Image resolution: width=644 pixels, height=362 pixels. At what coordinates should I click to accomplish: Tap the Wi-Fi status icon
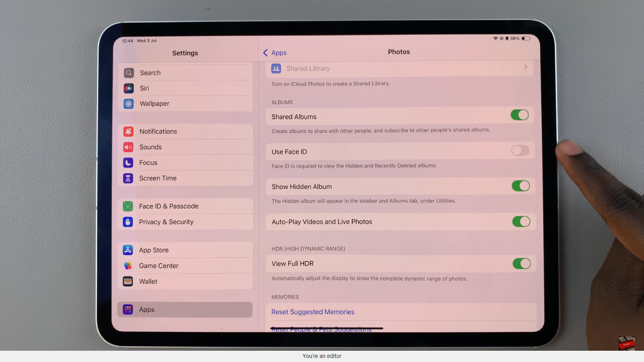495,39
